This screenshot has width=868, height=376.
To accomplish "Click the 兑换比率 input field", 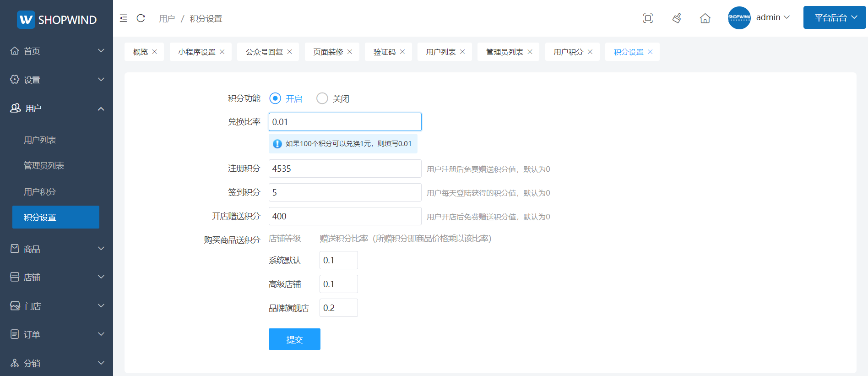I will pos(345,122).
